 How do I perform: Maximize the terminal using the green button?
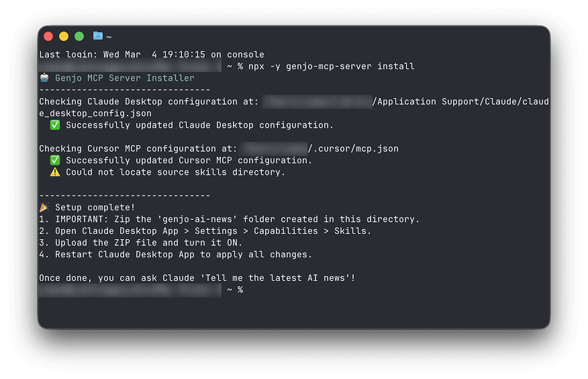[79, 36]
